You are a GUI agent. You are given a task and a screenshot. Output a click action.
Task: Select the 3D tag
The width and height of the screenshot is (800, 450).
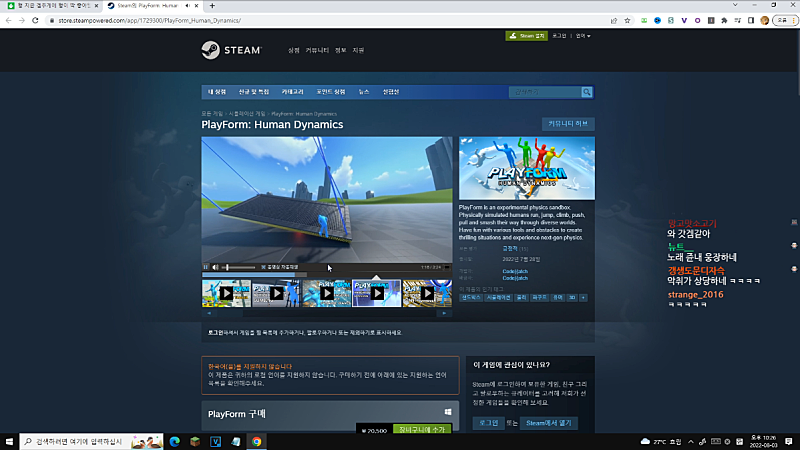click(x=572, y=297)
